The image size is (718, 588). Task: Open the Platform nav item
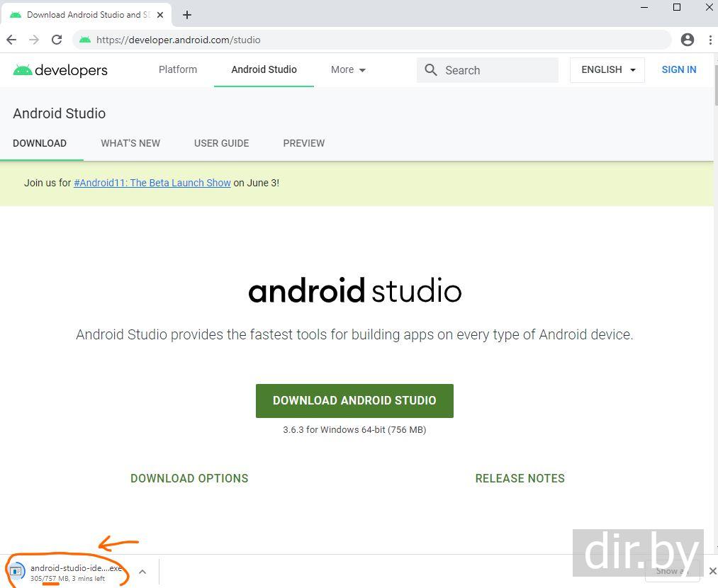[178, 69]
